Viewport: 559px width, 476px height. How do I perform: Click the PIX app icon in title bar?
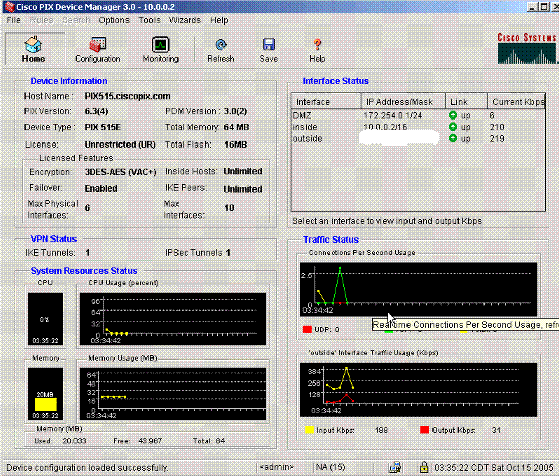pyautogui.click(x=9, y=7)
